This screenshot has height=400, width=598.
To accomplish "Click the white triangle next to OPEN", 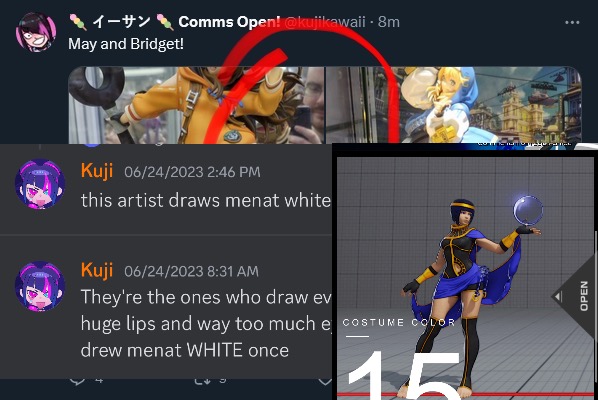I will point(558,296).
